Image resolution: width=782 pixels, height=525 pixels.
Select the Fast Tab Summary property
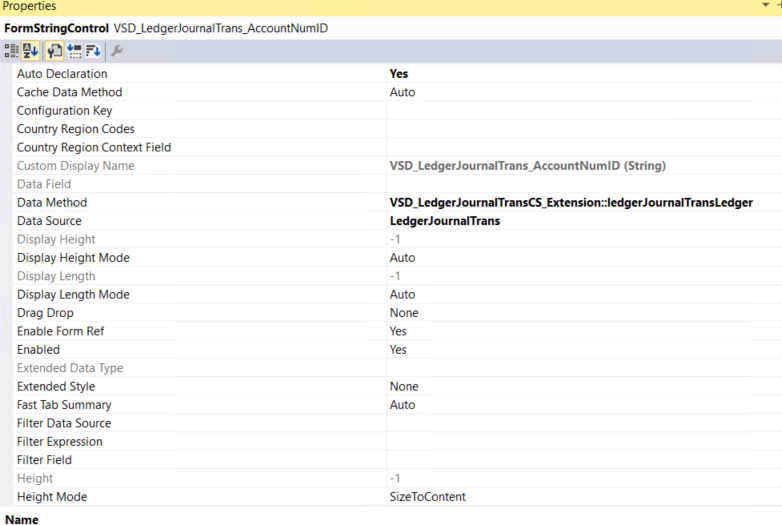[x=64, y=405]
